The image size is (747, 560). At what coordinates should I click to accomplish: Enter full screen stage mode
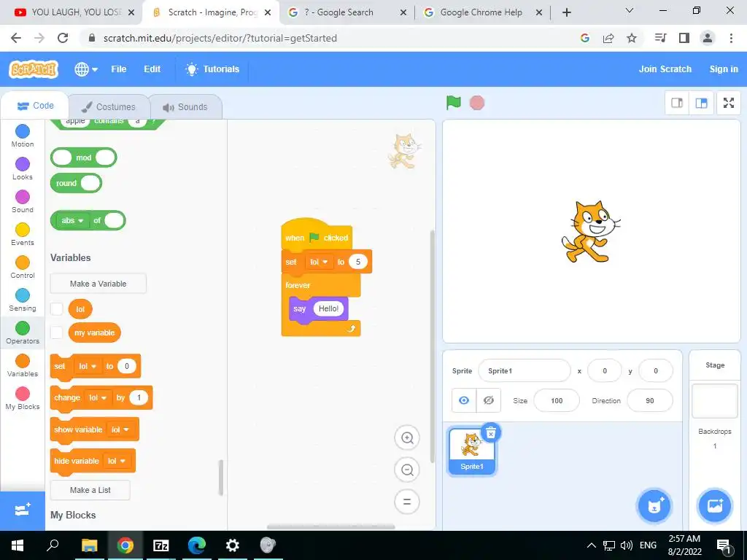(x=729, y=103)
